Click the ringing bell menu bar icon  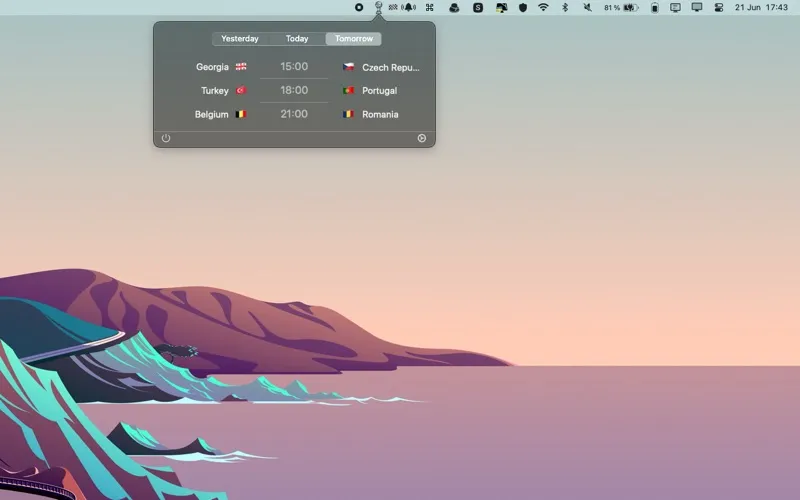click(409, 7)
